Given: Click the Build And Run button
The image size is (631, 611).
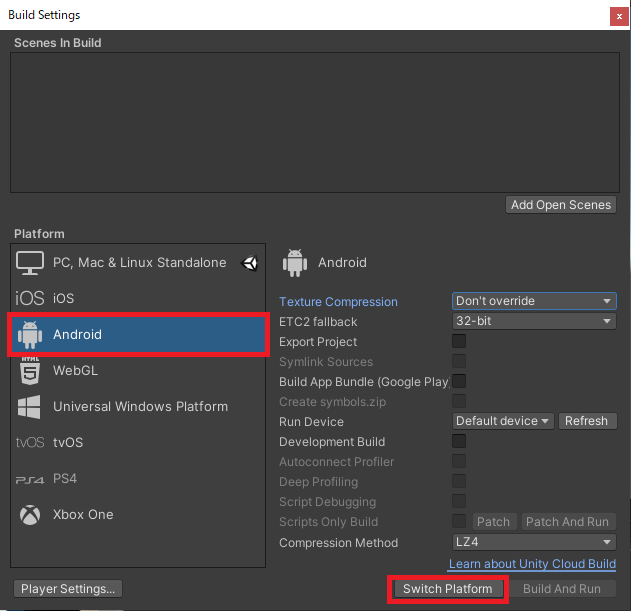Looking at the screenshot, I should tap(562, 589).
